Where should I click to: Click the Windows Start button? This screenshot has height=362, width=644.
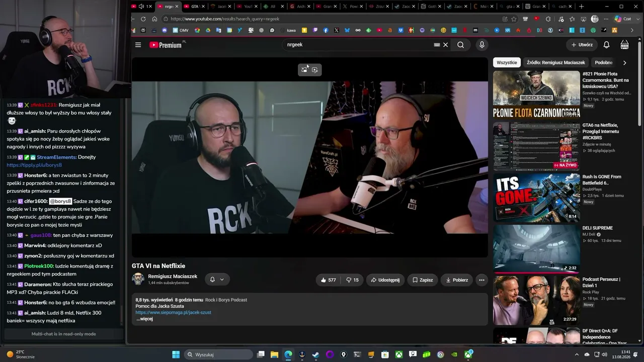coord(176,354)
